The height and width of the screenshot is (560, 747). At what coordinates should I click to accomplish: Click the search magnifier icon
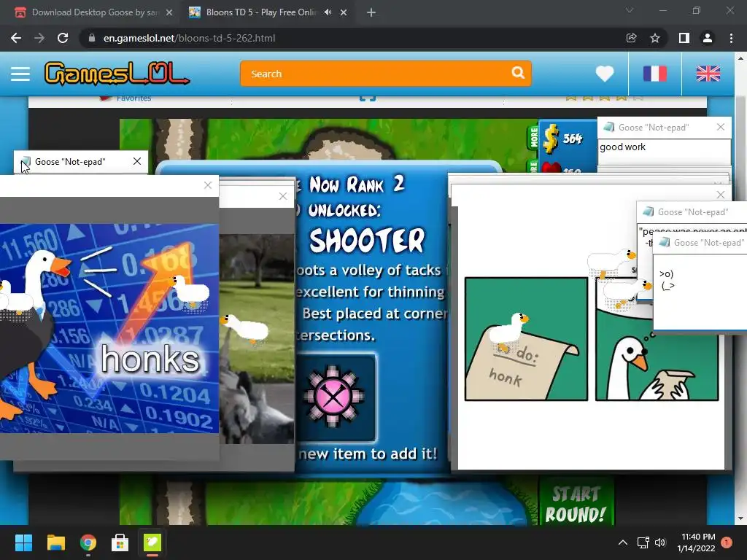pos(518,73)
